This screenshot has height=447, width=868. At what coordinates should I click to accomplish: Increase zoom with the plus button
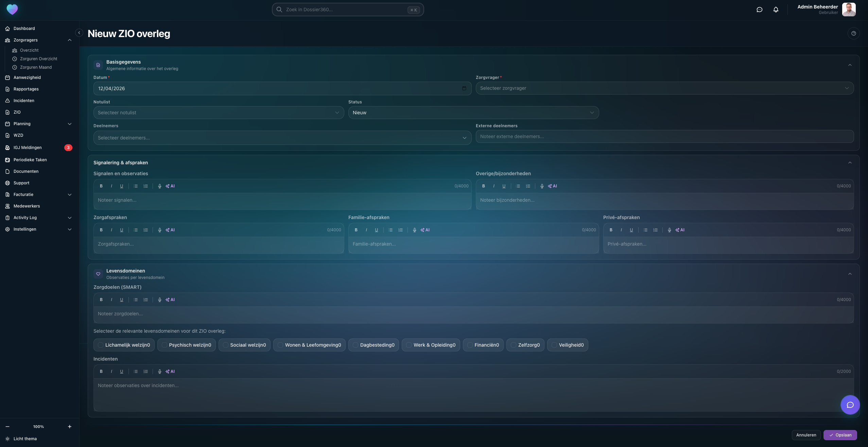click(70, 427)
